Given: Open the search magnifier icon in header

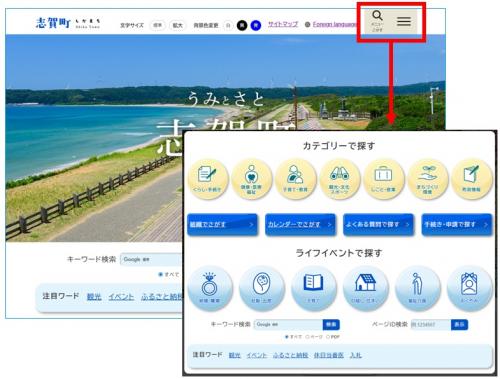Looking at the screenshot, I should 377,16.
